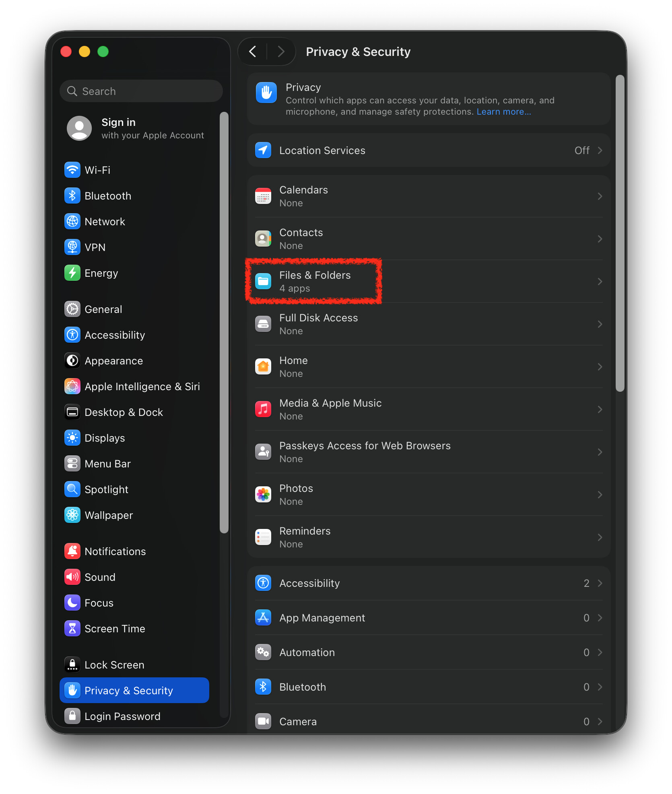Open Desktop & Dock settings
672x794 pixels.
click(x=134, y=412)
